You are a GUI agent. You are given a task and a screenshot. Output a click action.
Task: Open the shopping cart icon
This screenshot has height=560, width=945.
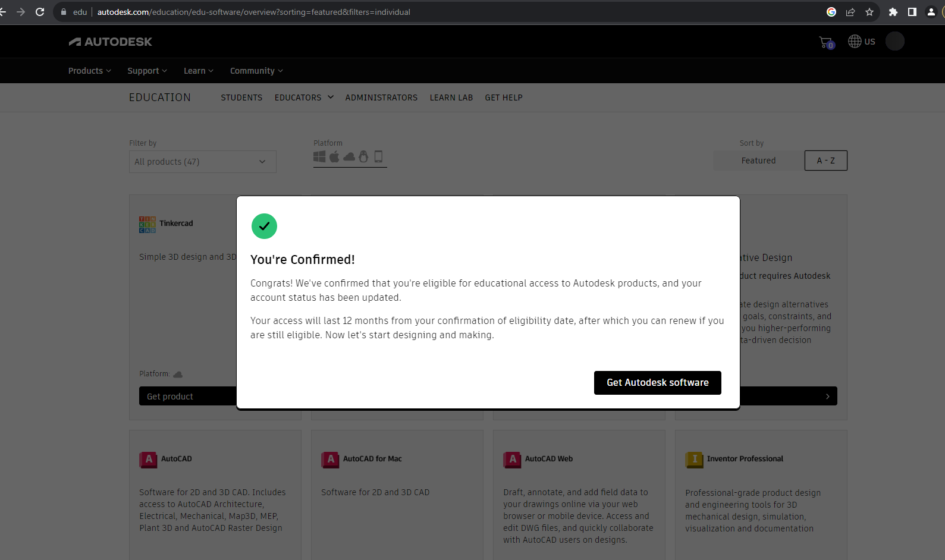(826, 42)
